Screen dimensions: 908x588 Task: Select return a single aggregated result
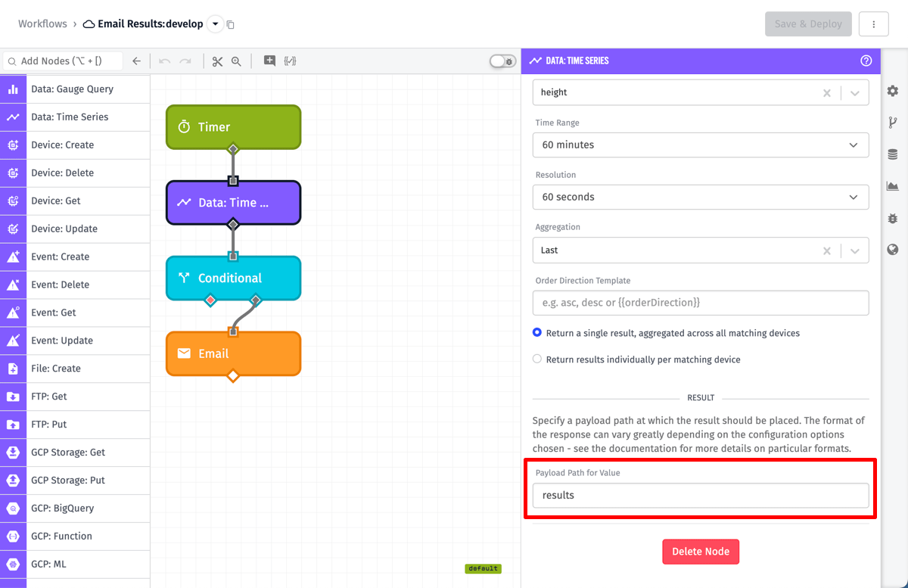pyautogui.click(x=537, y=333)
